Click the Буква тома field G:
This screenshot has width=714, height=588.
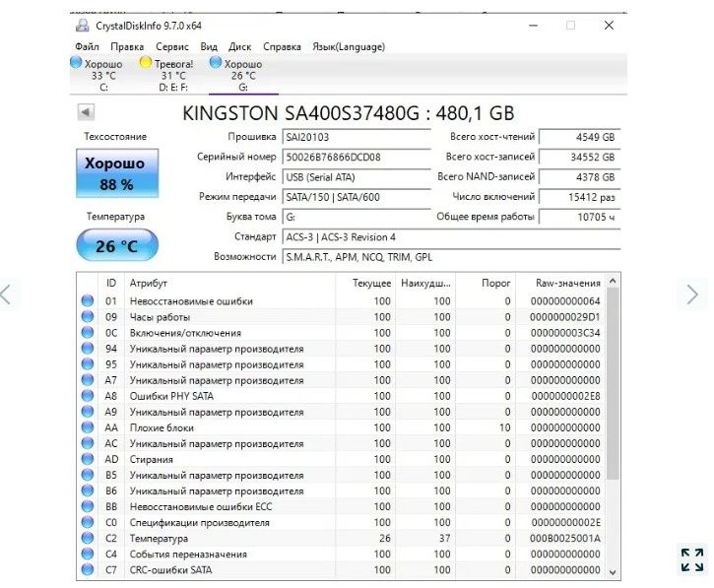pos(357,218)
